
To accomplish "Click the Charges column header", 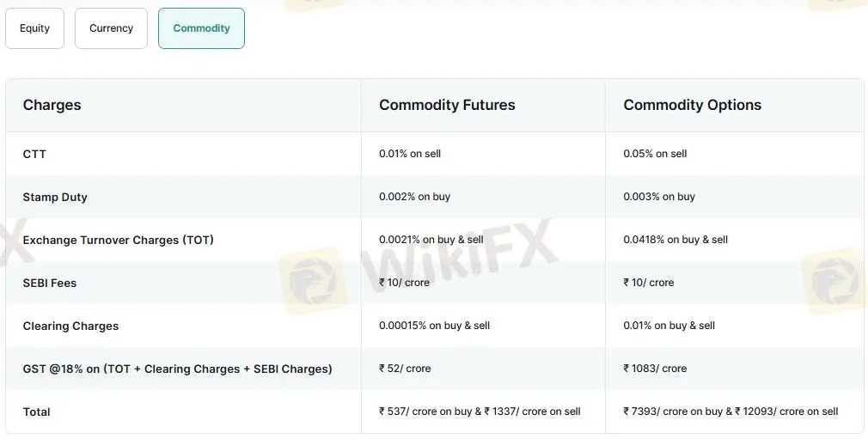I will click(52, 105).
